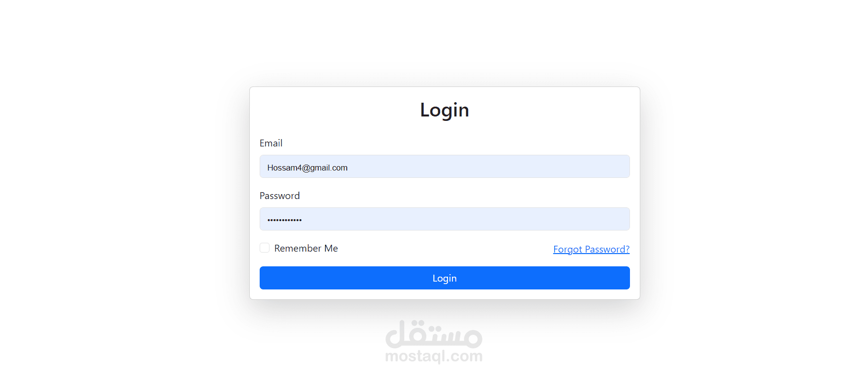Follow the underlined Forgot Password? hyperlink

pyautogui.click(x=591, y=249)
